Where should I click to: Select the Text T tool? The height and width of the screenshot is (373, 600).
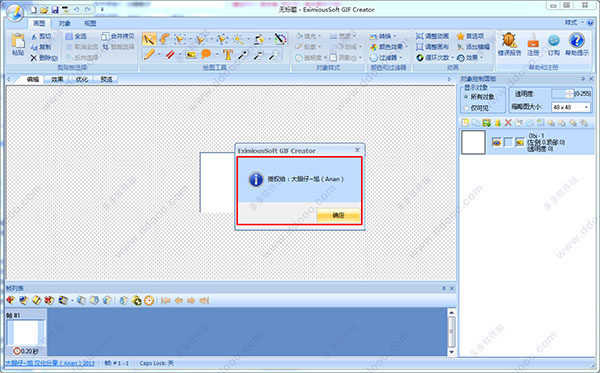[x=228, y=55]
